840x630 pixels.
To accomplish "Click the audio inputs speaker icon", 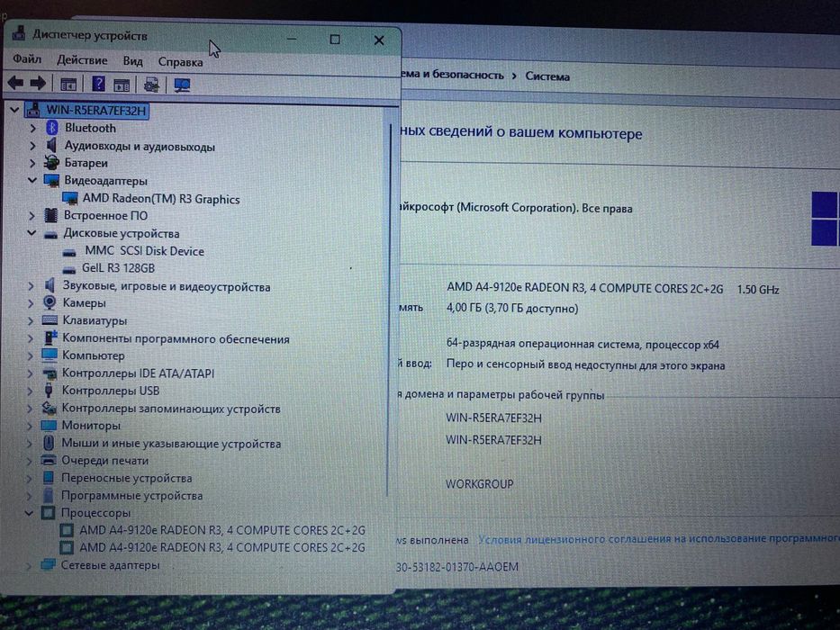I will click(51, 145).
